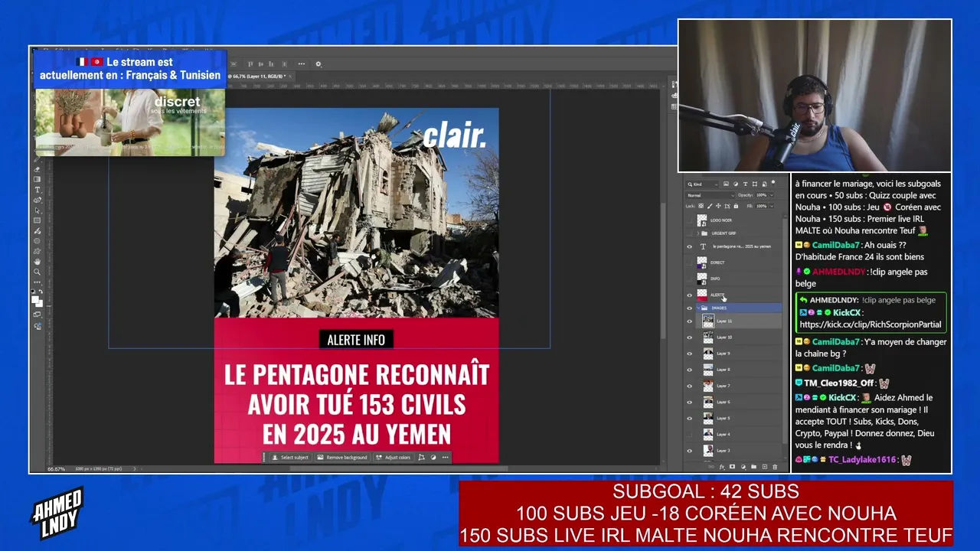Hide Layer 11 via its eye icon
The image size is (980, 551).
[x=689, y=321]
